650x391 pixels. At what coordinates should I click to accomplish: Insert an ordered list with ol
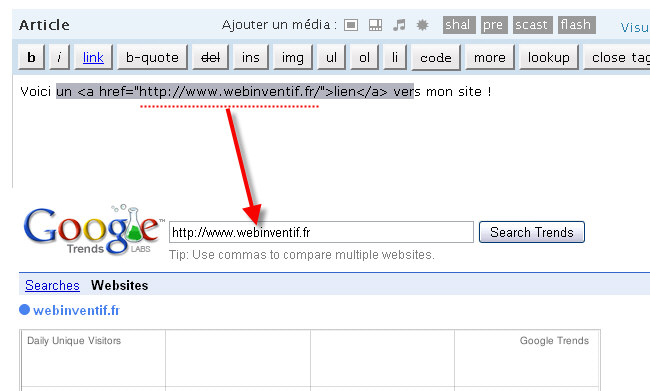[364, 57]
